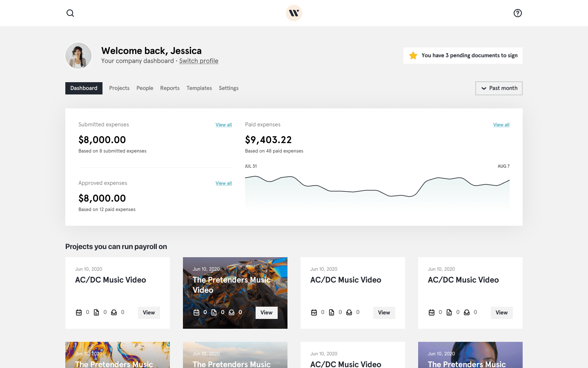Viewport: 588px width, 368px height.
Task: Click calendar icon on AC/DC card right of Pretenders
Action: 314,312
